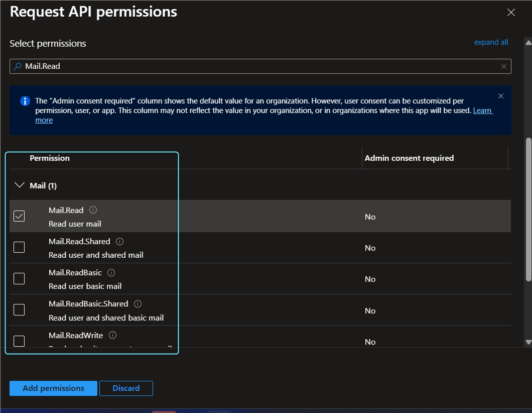The width and height of the screenshot is (532, 413).
Task: Uncheck the Mail.Read permission checkbox
Action: pyautogui.click(x=19, y=216)
